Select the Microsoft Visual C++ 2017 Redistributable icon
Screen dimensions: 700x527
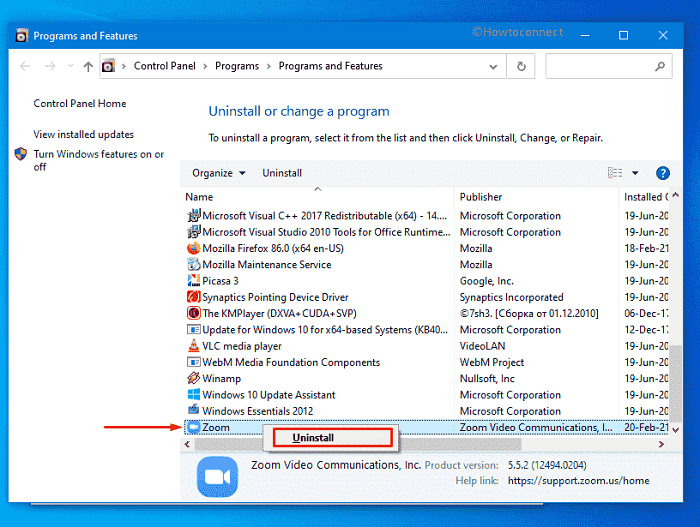pyautogui.click(x=193, y=215)
